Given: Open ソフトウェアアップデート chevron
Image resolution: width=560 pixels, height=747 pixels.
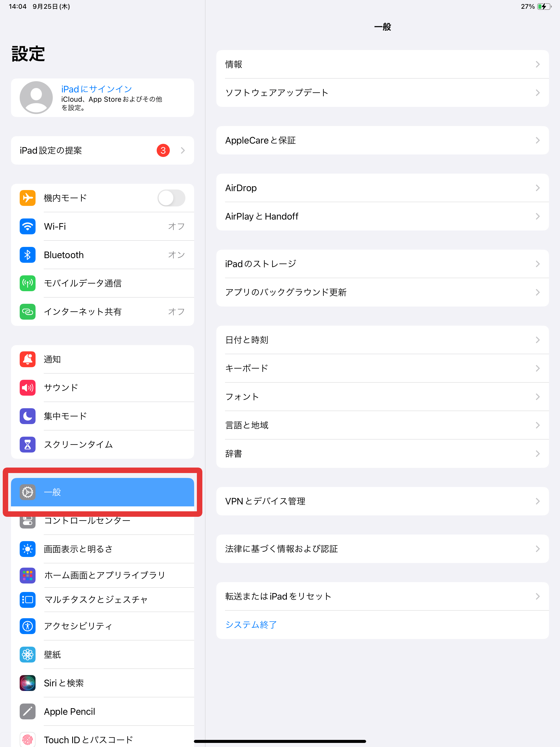Looking at the screenshot, I should (538, 92).
